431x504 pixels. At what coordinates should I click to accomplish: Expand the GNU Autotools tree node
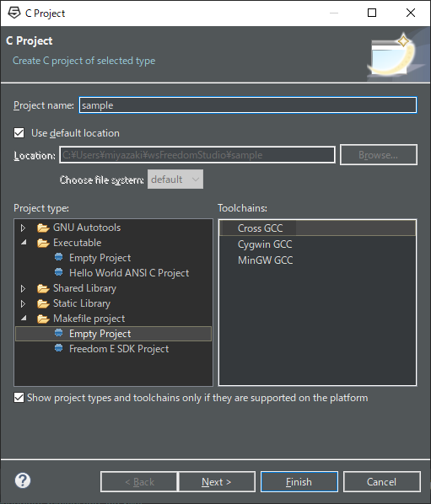23,228
